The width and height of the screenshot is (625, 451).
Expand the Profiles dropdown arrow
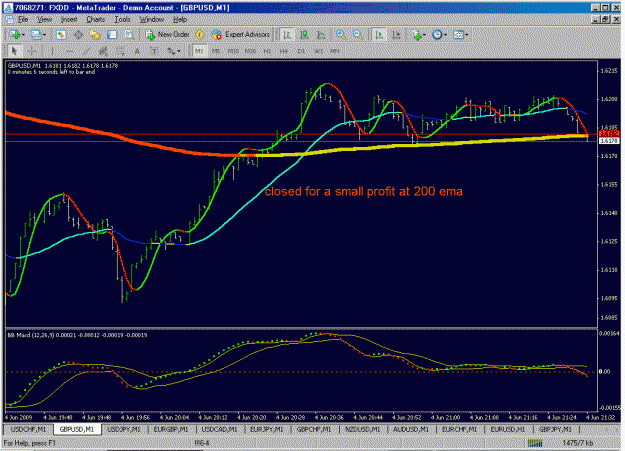(x=44, y=35)
